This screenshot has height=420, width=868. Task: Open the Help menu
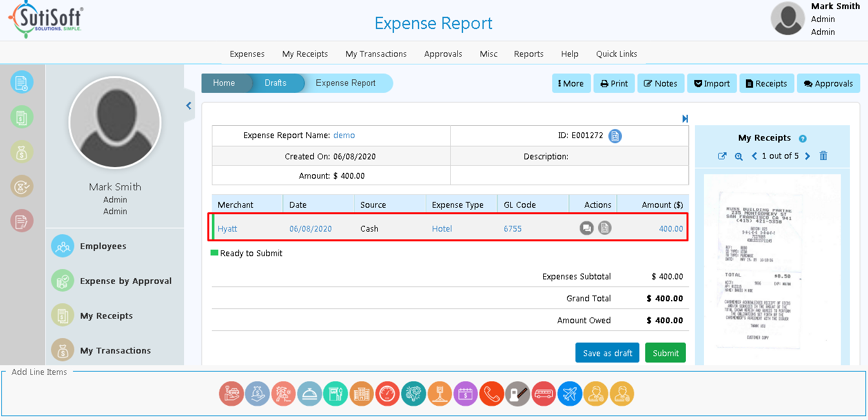(570, 54)
